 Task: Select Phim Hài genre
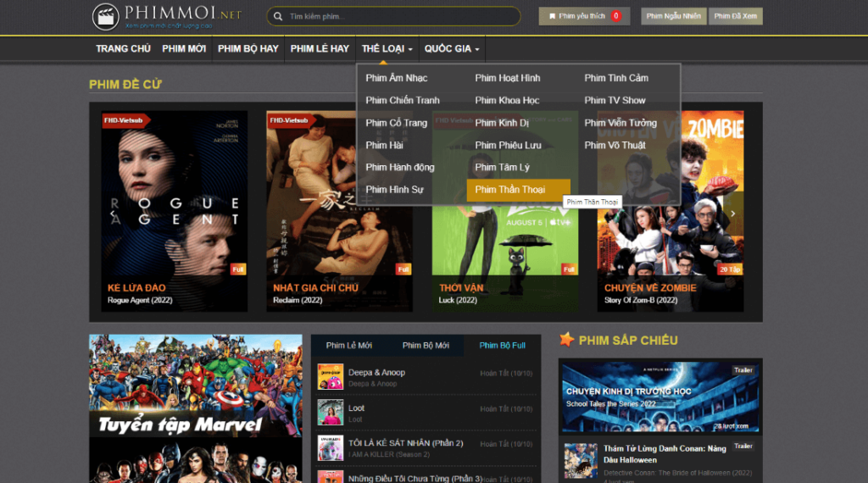point(384,145)
